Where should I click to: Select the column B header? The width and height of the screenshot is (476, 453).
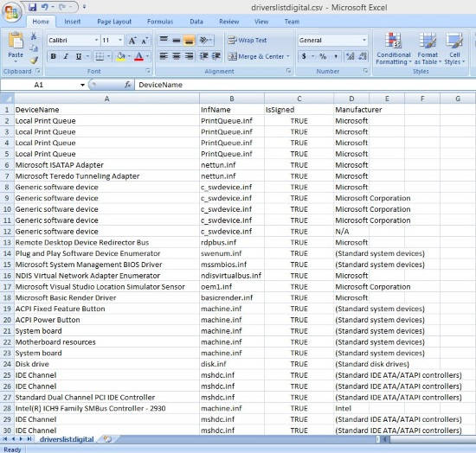[232, 99]
